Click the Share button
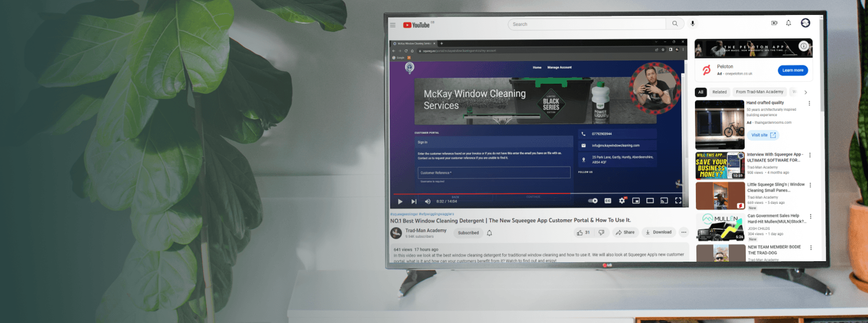Screen dimensions: 868x323 coord(625,232)
